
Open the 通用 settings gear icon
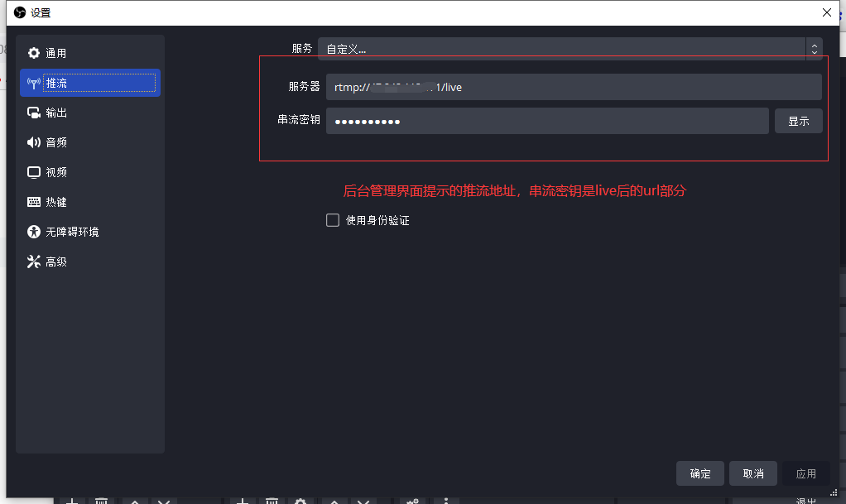pos(34,53)
